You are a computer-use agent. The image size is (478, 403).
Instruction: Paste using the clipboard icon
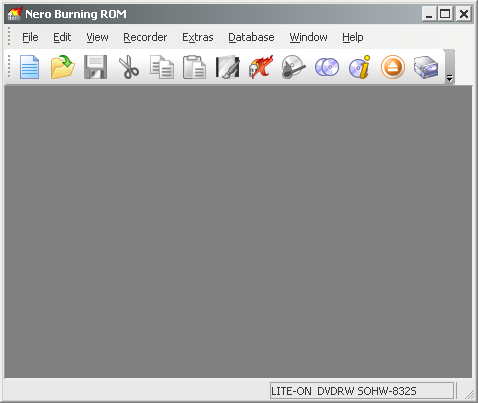tap(194, 67)
